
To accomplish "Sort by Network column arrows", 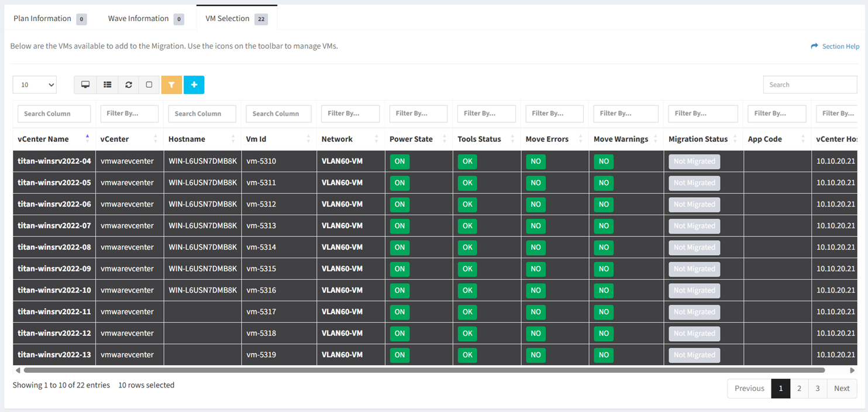I will coord(377,139).
